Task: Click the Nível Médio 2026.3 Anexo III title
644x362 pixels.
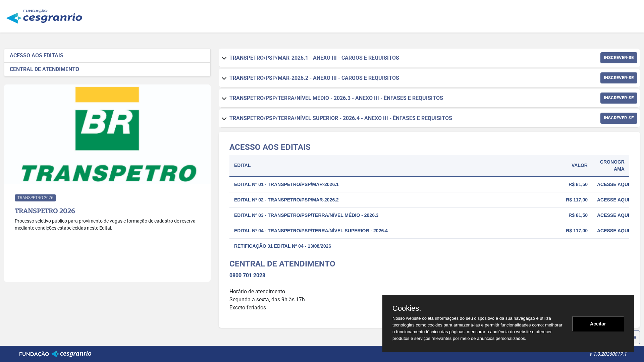Action: pos(336,98)
